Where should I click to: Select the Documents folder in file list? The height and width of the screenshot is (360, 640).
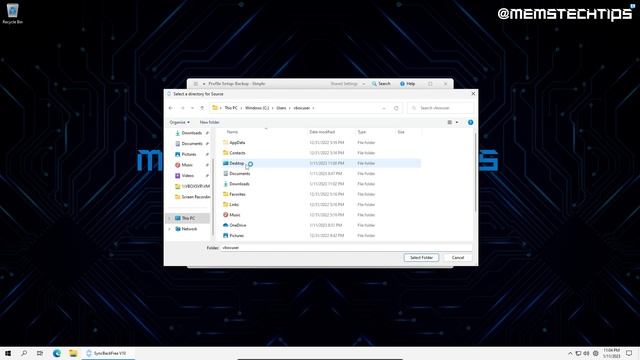pyautogui.click(x=240, y=173)
